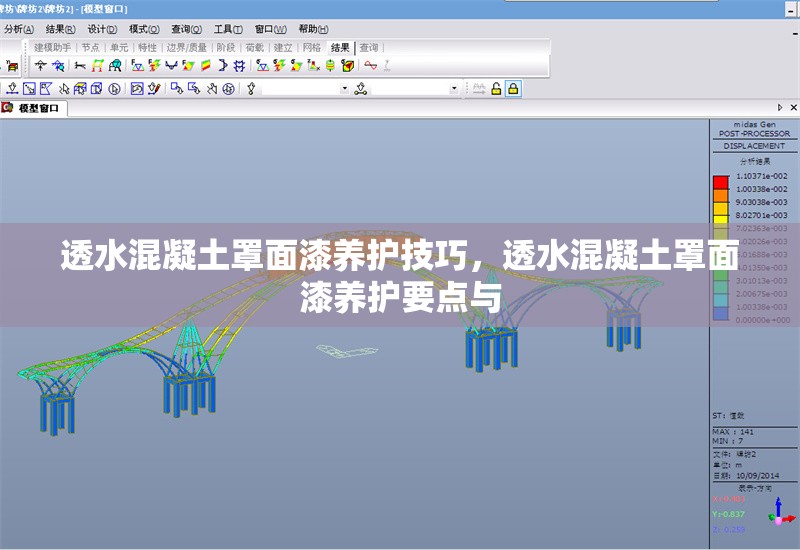Image resolution: width=800 pixels, height=550 pixels.
Task: Expand the first toolbar combo box dropdown
Action: 345,89
